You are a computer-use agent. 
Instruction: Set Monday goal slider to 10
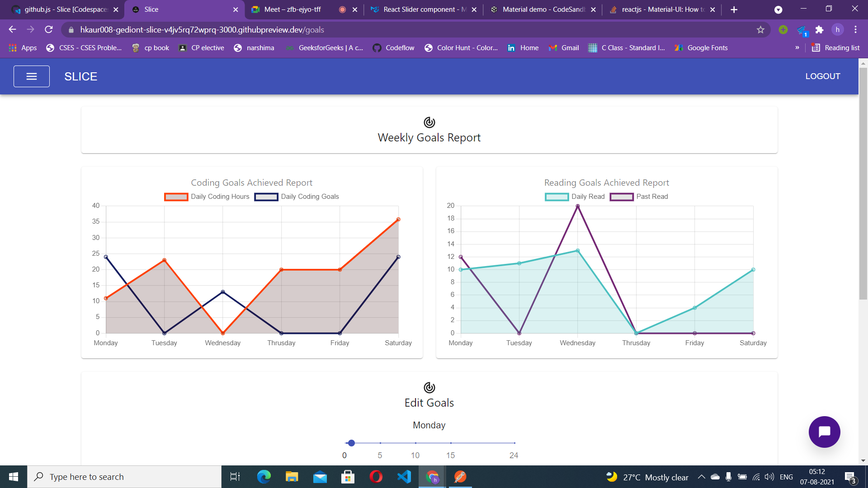pos(415,443)
